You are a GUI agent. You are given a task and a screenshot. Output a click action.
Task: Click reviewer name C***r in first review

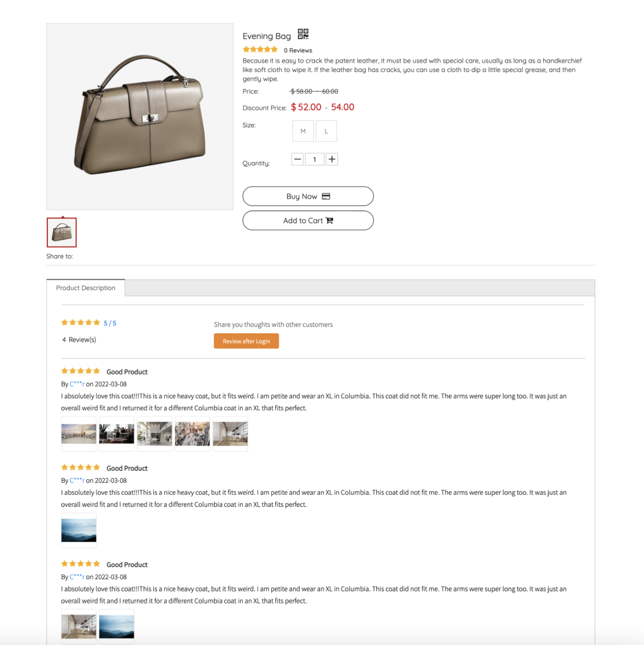click(77, 384)
